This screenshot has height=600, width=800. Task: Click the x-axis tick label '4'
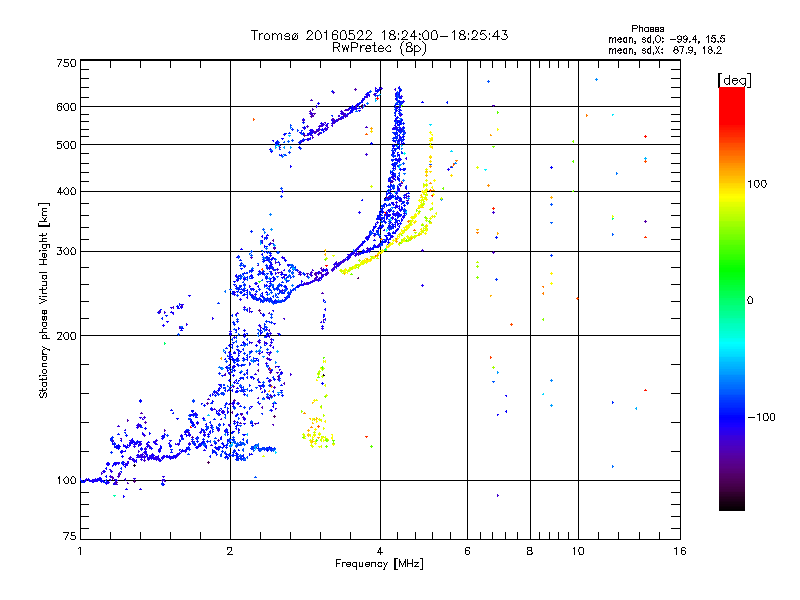[380, 551]
